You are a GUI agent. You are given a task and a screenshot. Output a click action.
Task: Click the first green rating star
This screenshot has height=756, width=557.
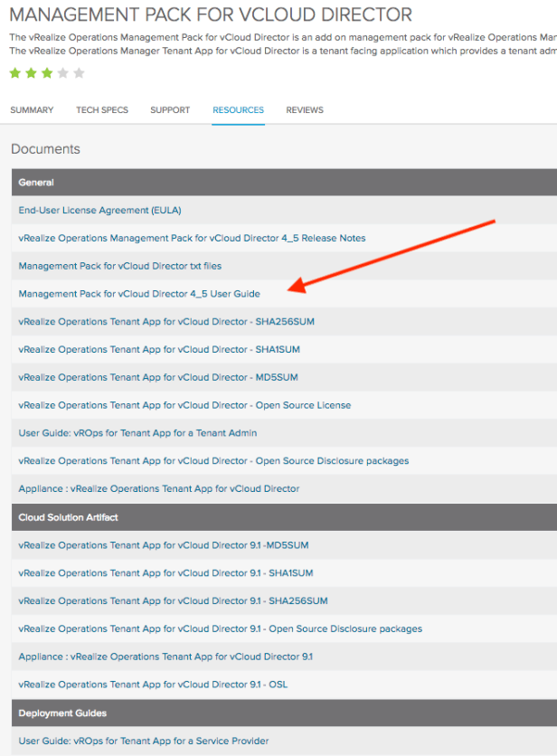tap(15, 72)
